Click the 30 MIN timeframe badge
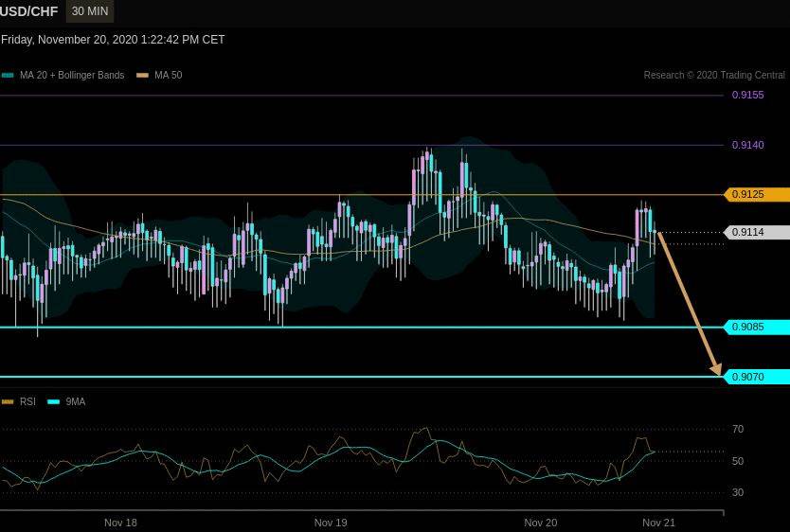 90,11
